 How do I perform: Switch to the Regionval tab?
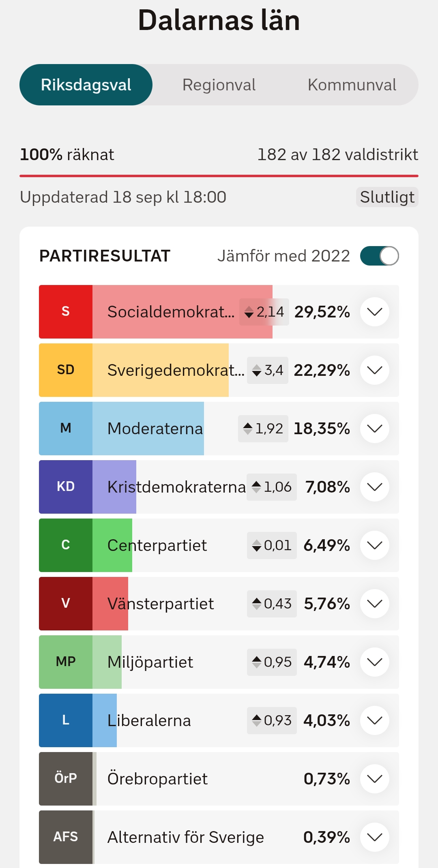point(219,85)
